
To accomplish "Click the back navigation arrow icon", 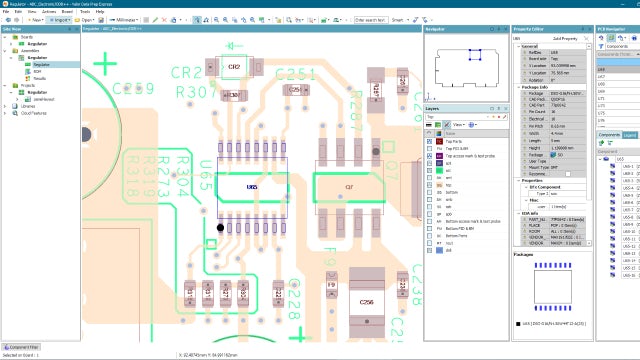I will pos(8,20).
